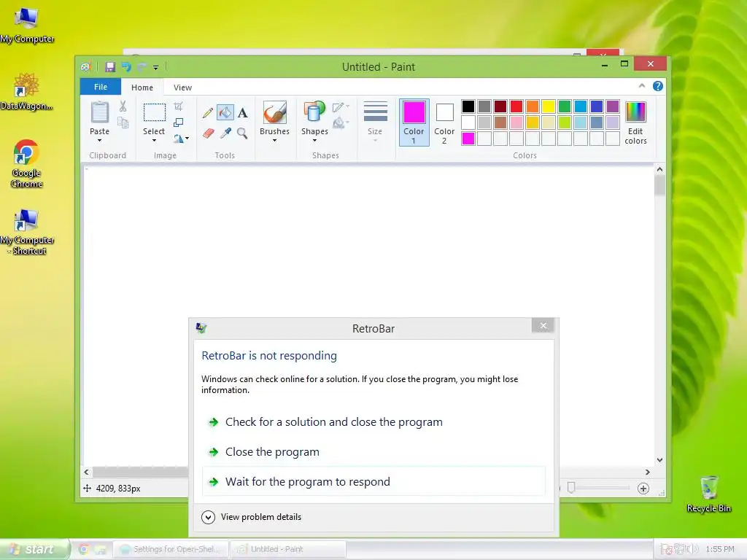The height and width of the screenshot is (560, 747).
Task: Click the Save icon in quick access toolbar
Action: point(110,67)
